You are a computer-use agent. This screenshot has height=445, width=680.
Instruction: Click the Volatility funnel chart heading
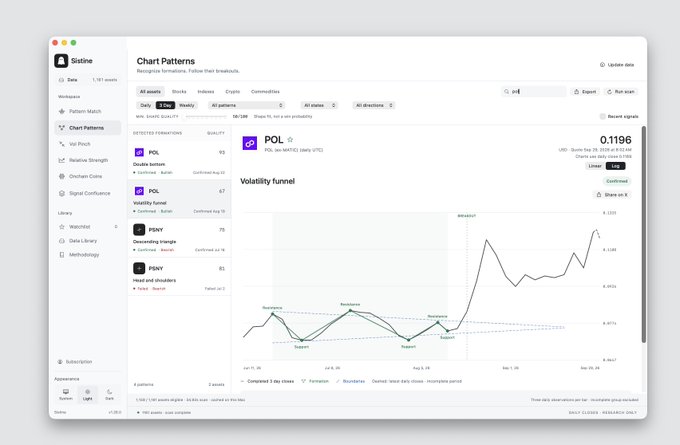point(268,181)
